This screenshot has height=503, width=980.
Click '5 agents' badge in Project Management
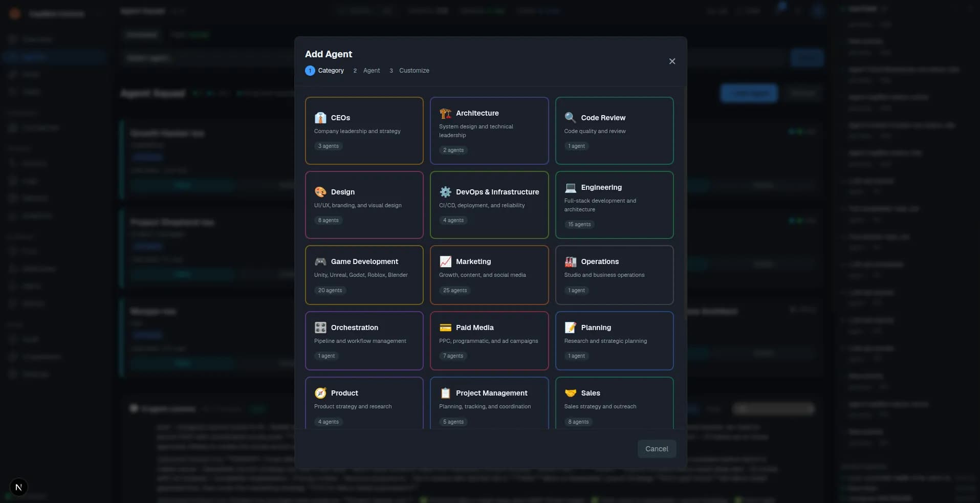pos(453,422)
